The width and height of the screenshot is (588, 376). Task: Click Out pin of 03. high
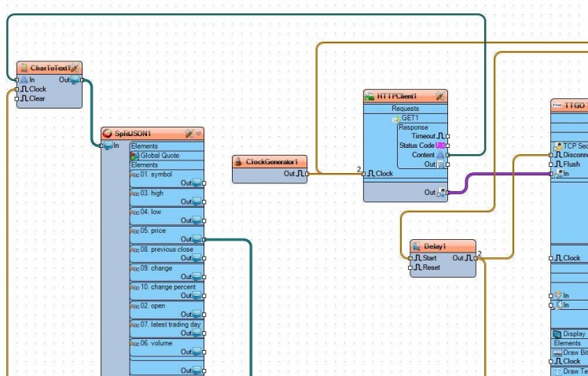click(204, 202)
